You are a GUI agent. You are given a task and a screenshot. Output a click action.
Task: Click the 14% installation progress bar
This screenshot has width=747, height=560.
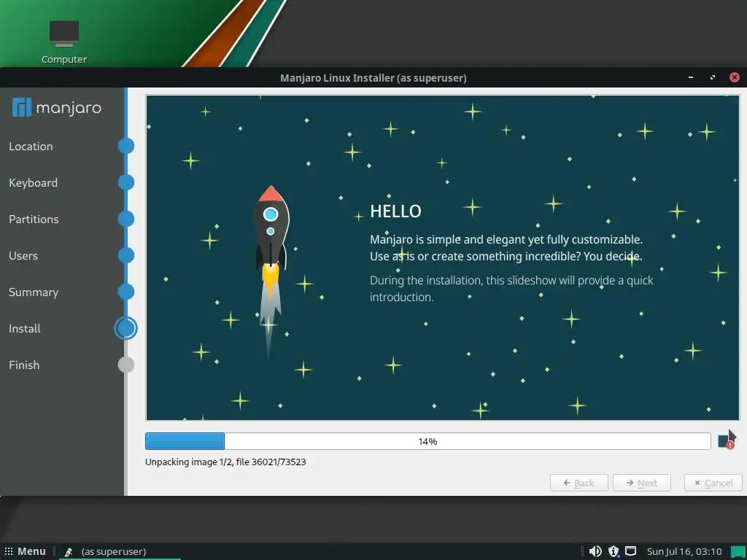pyautogui.click(x=427, y=441)
